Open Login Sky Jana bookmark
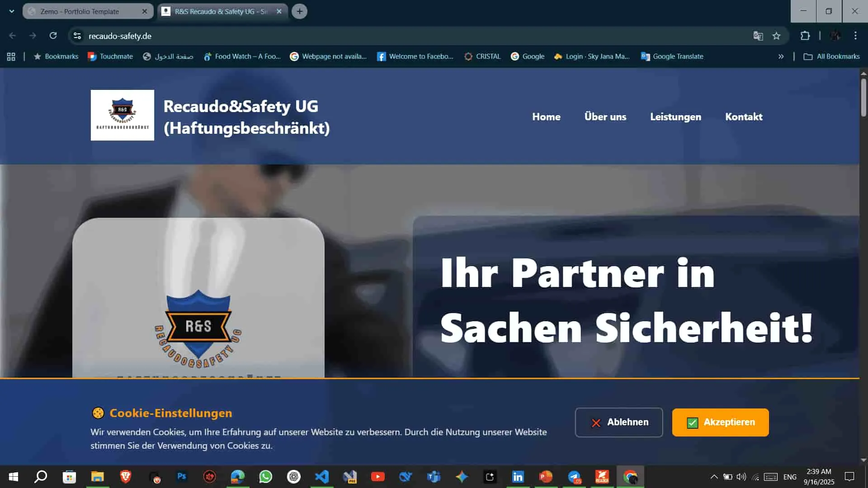 coord(592,56)
